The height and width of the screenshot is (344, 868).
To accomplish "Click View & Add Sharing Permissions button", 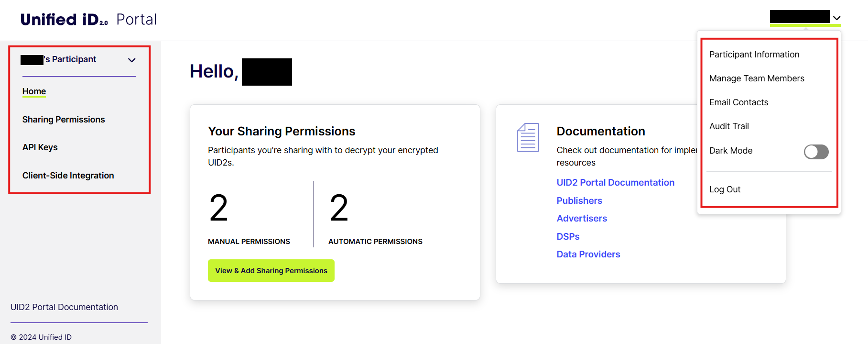I will coord(271,271).
